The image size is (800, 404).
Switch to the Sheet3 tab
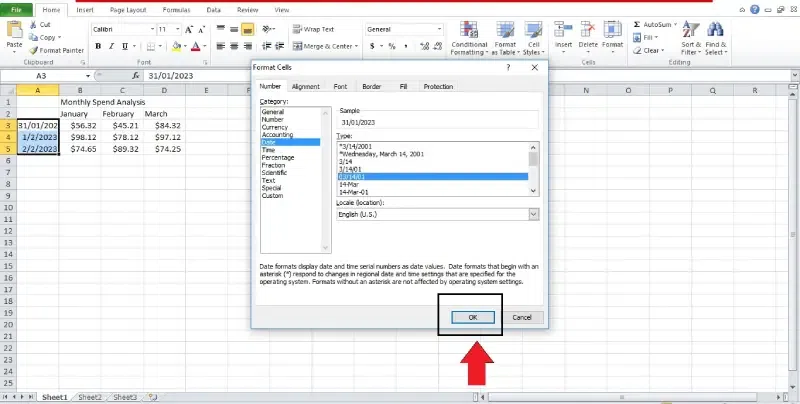click(x=124, y=397)
